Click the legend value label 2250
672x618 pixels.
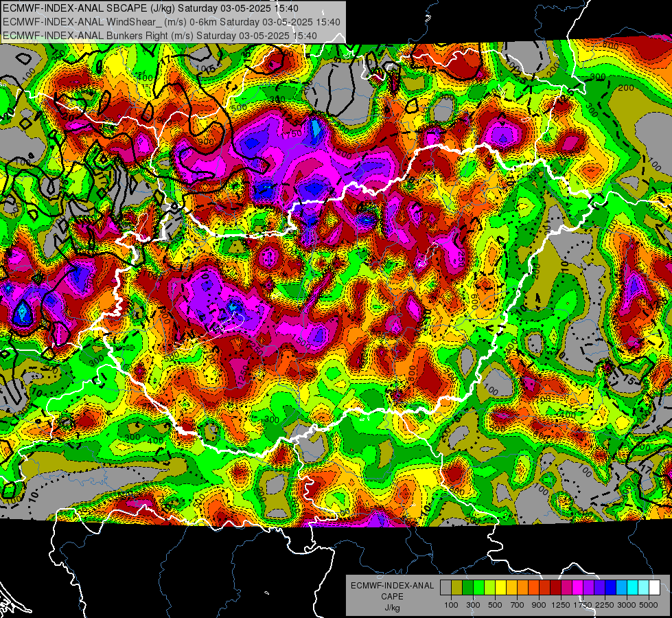point(605,605)
